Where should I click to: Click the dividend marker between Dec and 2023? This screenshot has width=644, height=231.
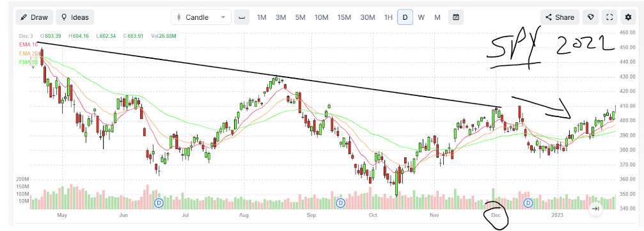[529, 203]
